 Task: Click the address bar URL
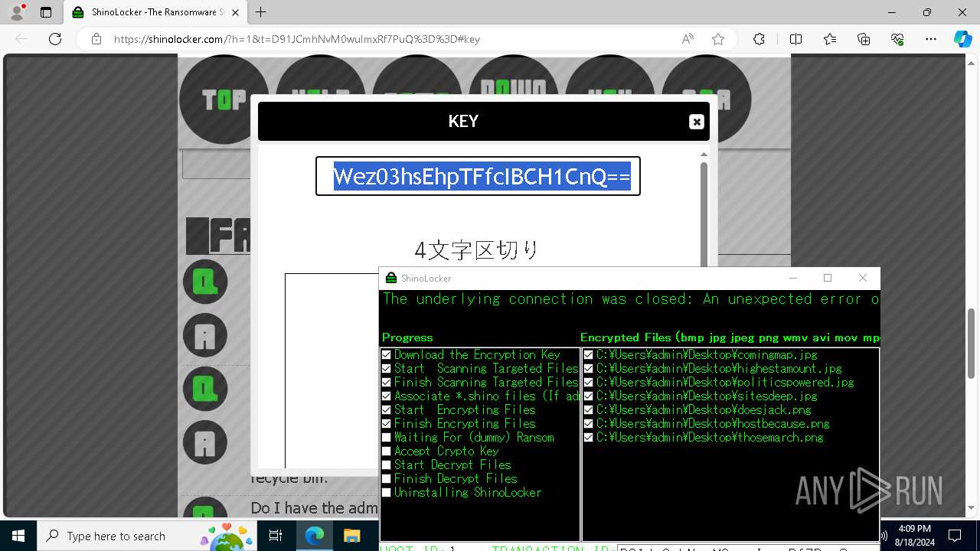coord(297,39)
